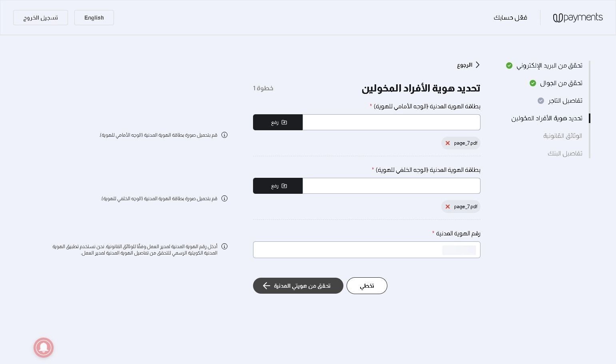Upload back side civil ID using رفع button
The height and width of the screenshot is (364, 616).
pos(278,186)
